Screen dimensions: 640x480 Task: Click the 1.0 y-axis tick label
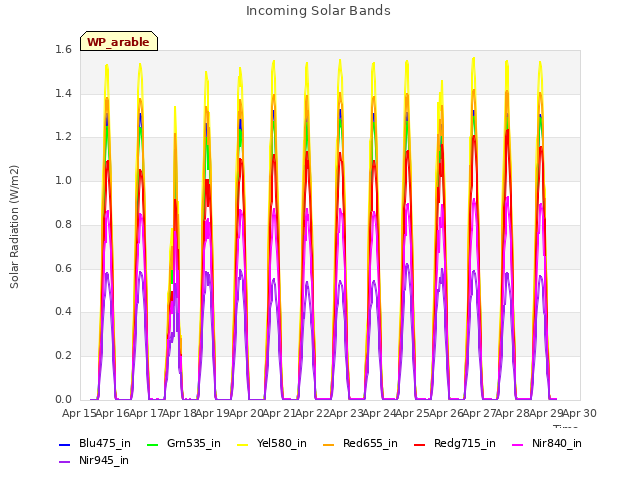point(63,181)
